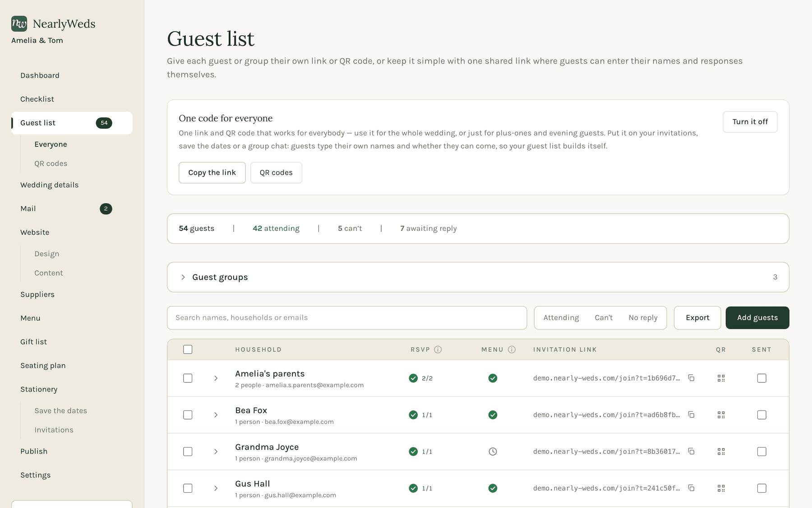812x508 pixels.
Task: Click Add guests button
Action: click(757, 317)
